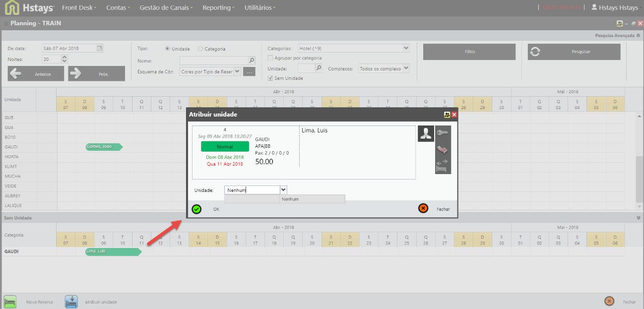Click the Pesquisar button
Screen dimensions: 644x309
pyautogui.click(x=574, y=52)
